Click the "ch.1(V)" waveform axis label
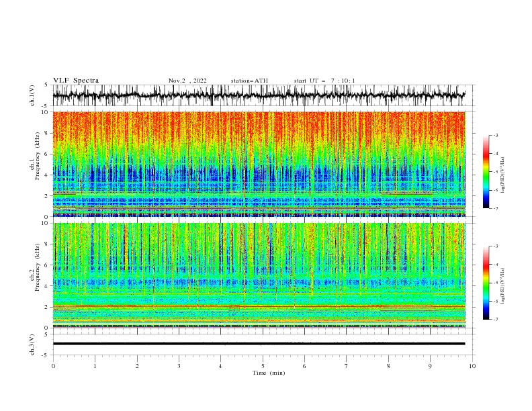Screen dimensions: 532x411 32,95
